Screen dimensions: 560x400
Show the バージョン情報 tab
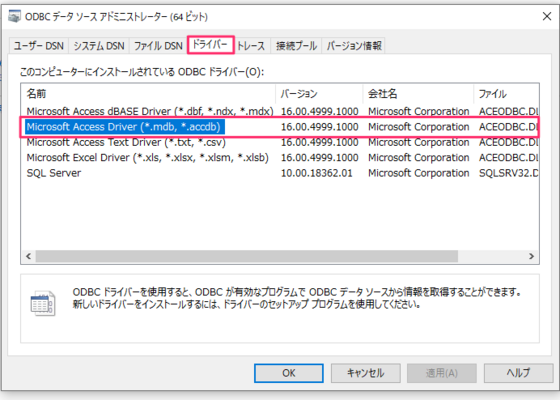click(354, 46)
